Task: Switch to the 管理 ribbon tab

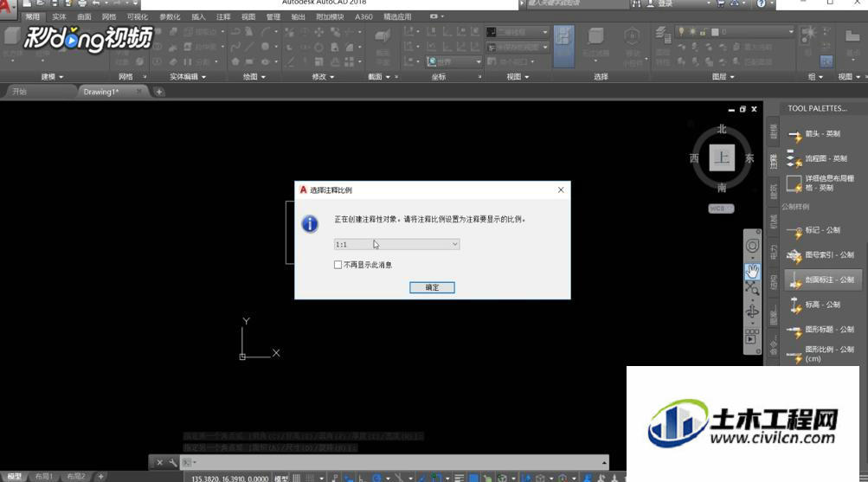Action: (273, 17)
